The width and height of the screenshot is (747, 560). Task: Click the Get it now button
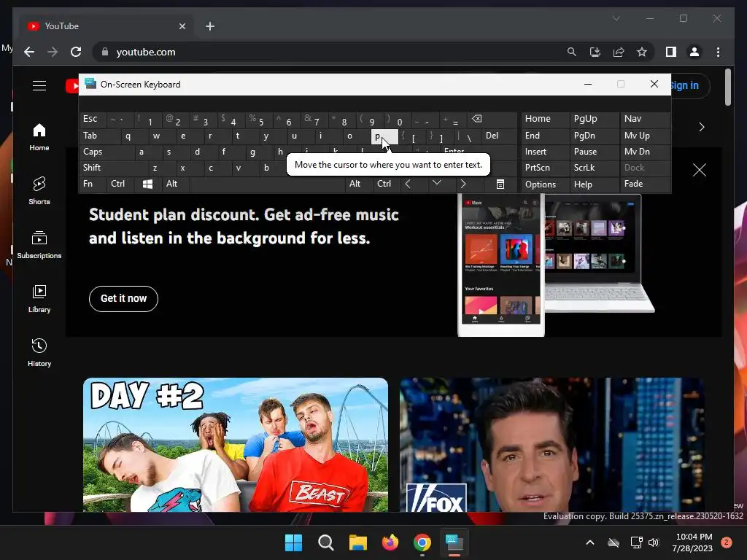click(123, 298)
